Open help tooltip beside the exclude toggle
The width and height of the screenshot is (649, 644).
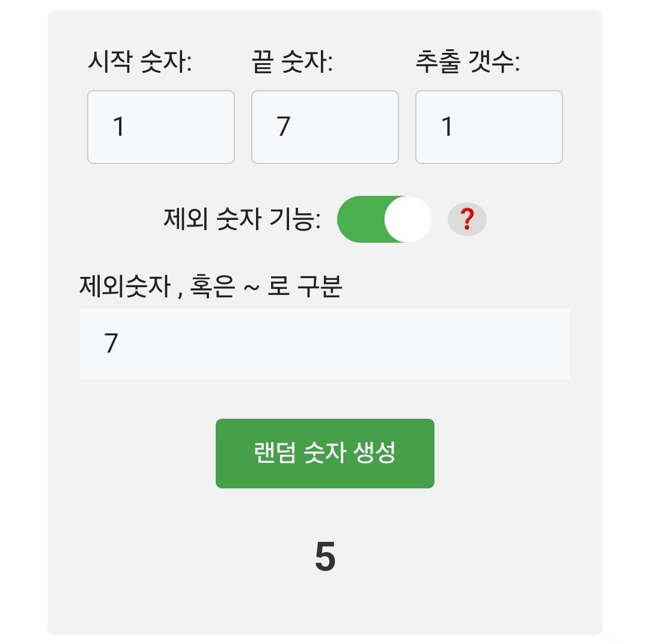coord(467,220)
